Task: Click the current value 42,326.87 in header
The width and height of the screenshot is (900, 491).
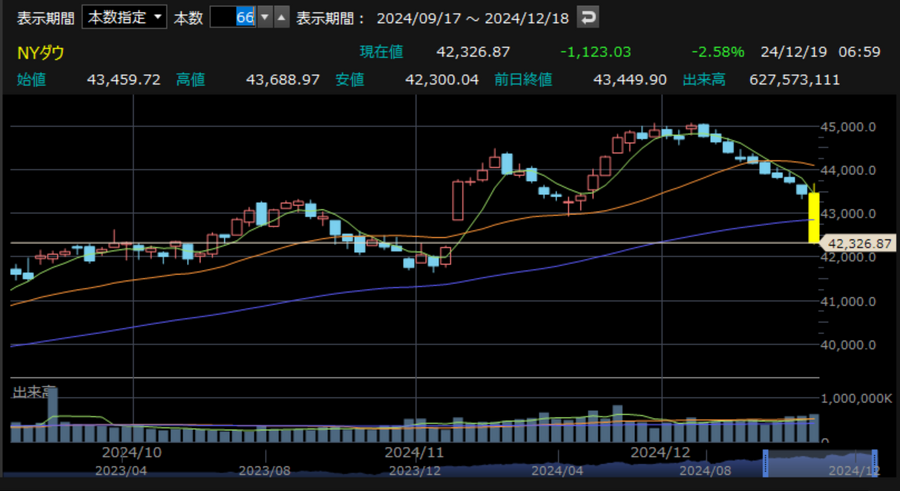Action: pos(473,52)
